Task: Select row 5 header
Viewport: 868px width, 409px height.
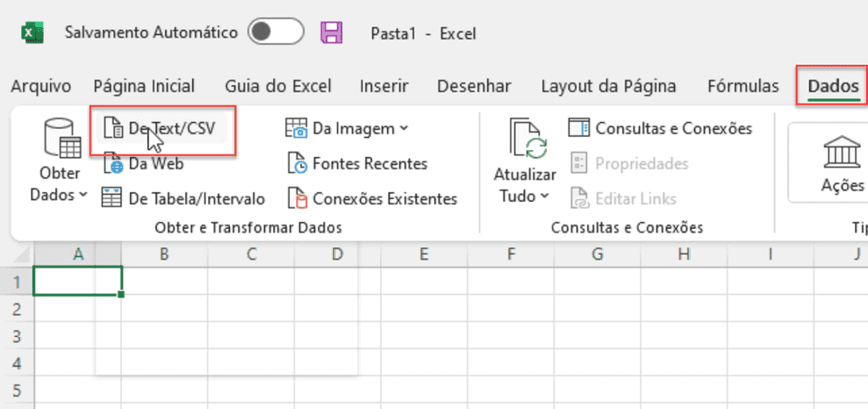Action: pyautogui.click(x=18, y=390)
